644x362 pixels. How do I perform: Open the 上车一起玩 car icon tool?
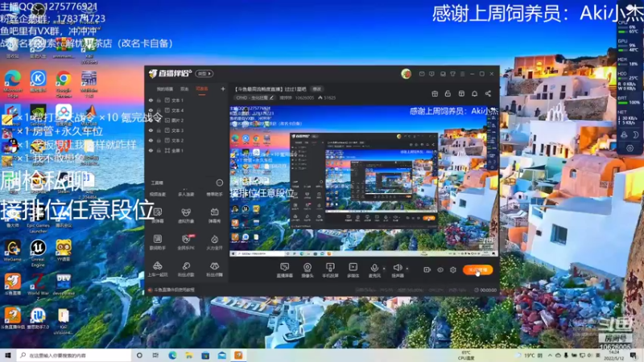158,269
